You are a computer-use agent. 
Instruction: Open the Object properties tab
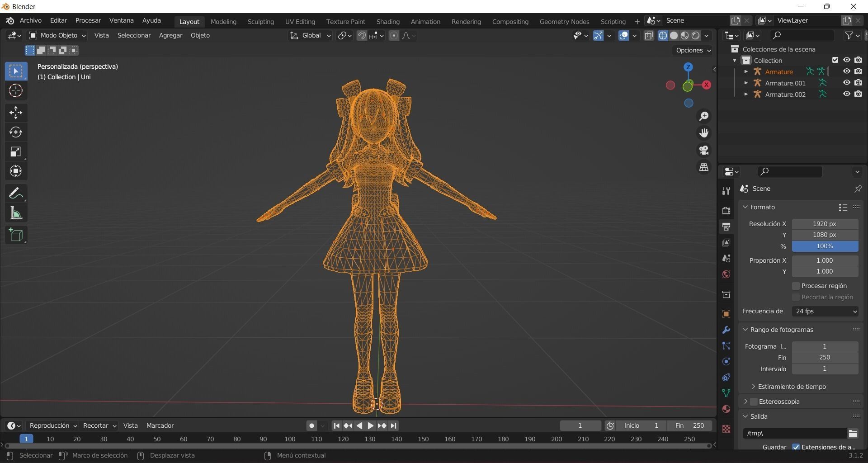click(726, 314)
